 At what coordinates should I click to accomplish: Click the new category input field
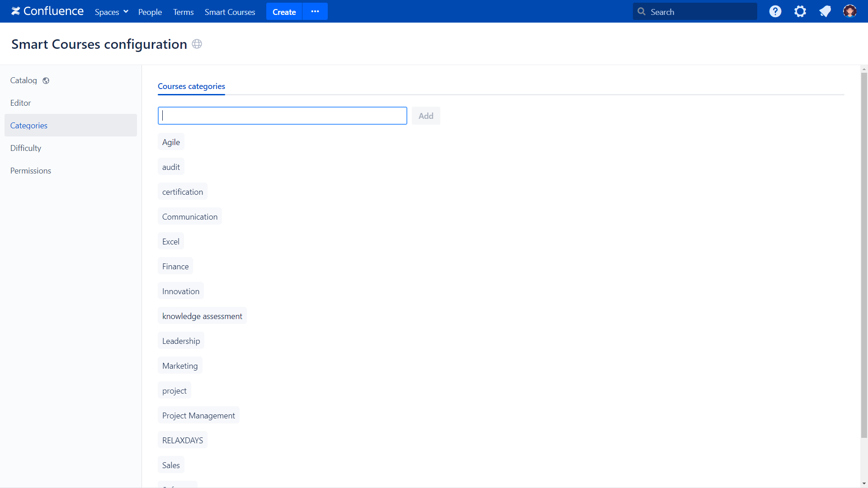282,115
